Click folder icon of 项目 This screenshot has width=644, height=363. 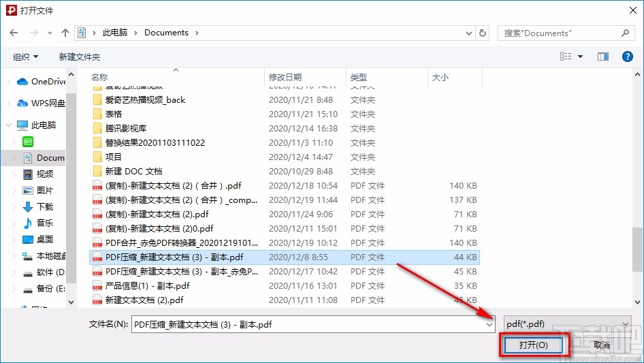coord(97,157)
